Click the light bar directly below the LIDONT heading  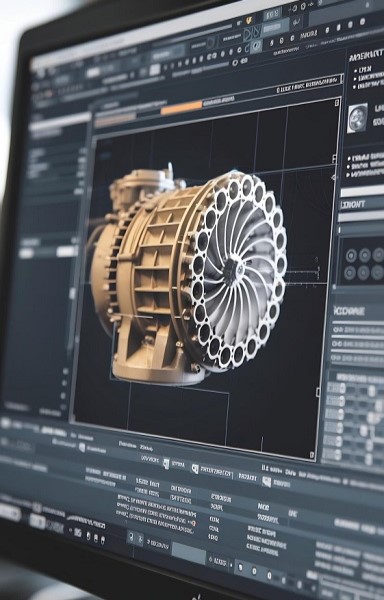pyautogui.click(x=361, y=217)
